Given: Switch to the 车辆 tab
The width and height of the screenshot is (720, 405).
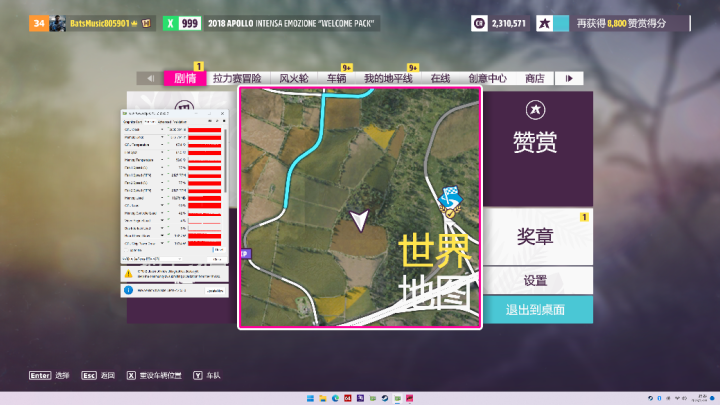Looking at the screenshot, I should [x=337, y=79].
